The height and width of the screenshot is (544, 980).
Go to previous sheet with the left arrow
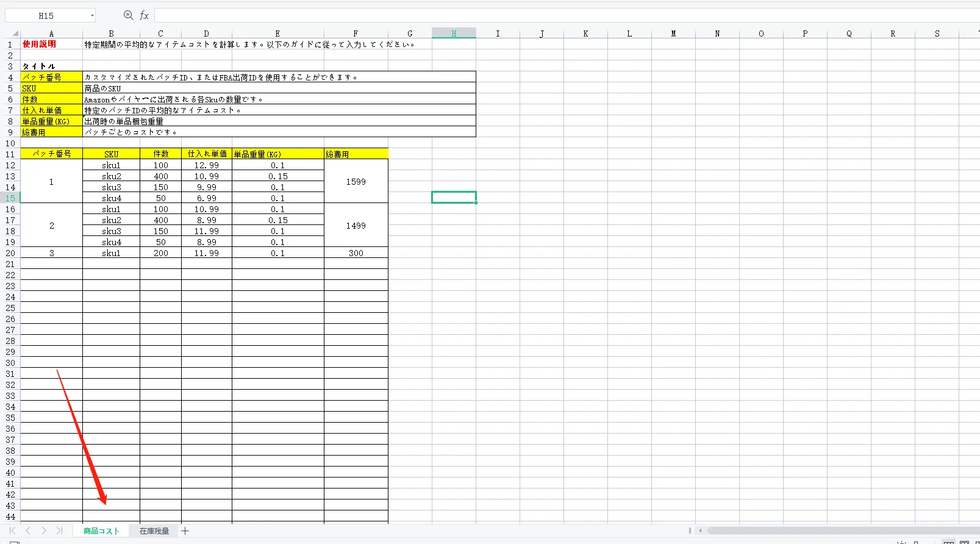28,531
